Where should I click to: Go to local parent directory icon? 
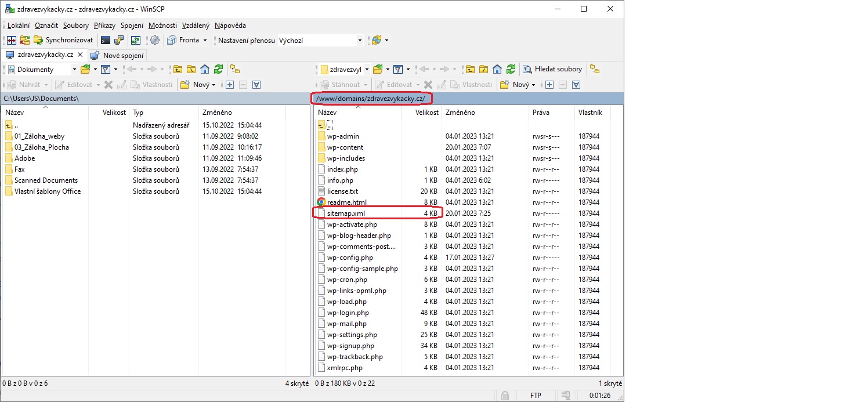(x=178, y=69)
